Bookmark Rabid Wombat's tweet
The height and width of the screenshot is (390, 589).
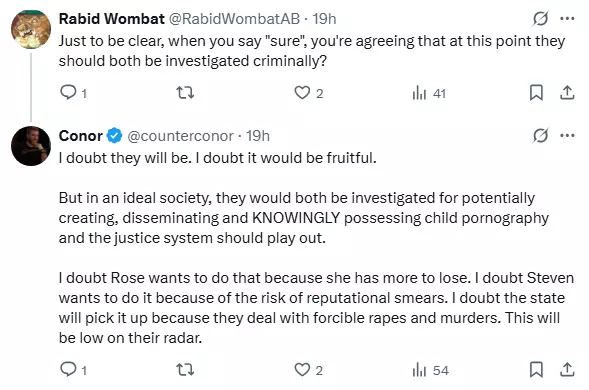(x=536, y=92)
